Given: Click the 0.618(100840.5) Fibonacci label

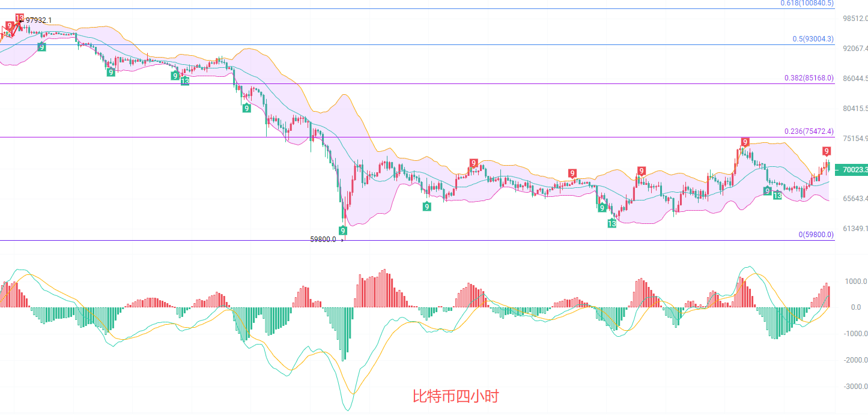Looking at the screenshot, I should click(807, 4).
